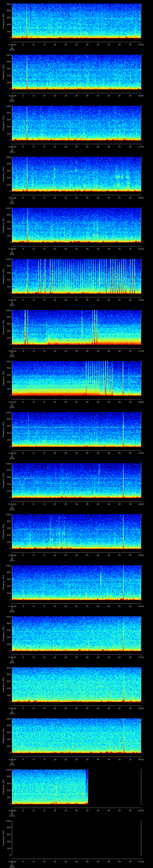Image resolution: width=153 pixels, height=868 pixels.
Task: Select the 29:00 end time label
Action: pyautogui.click(x=141, y=249)
